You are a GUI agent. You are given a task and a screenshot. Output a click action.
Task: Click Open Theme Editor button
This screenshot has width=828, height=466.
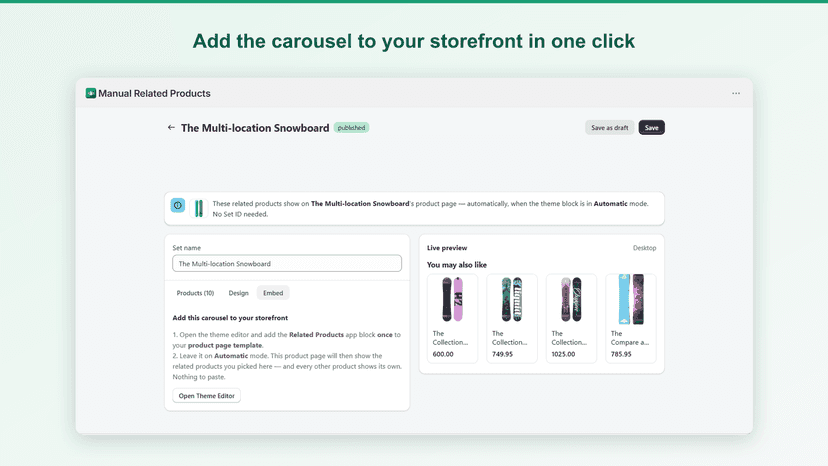point(206,396)
